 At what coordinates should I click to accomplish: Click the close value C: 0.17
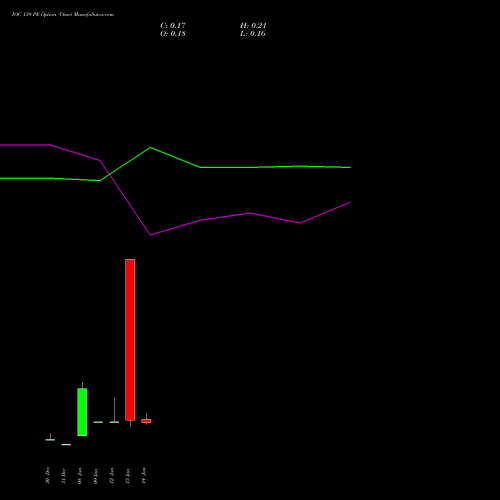click(x=173, y=26)
